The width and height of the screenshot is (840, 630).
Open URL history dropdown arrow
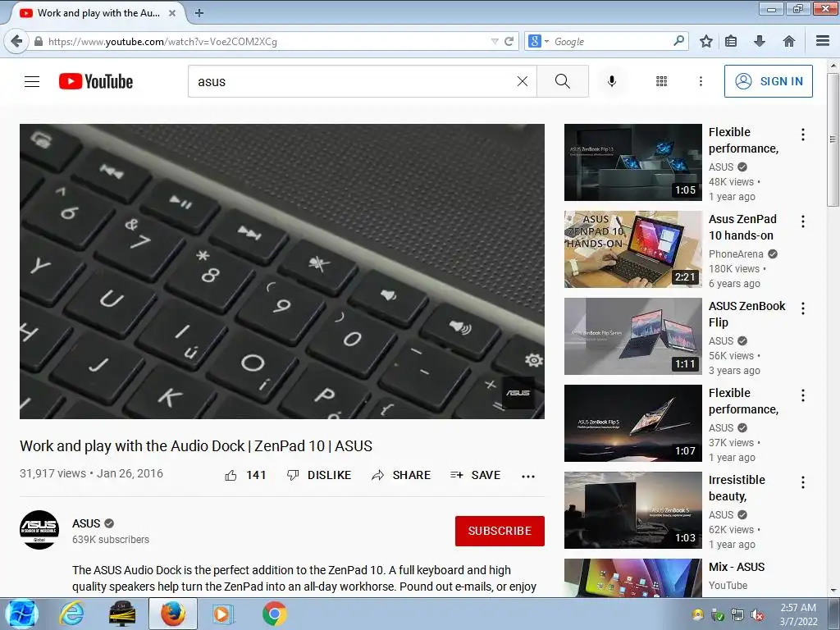pyautogui.click(x=495, y=41)
